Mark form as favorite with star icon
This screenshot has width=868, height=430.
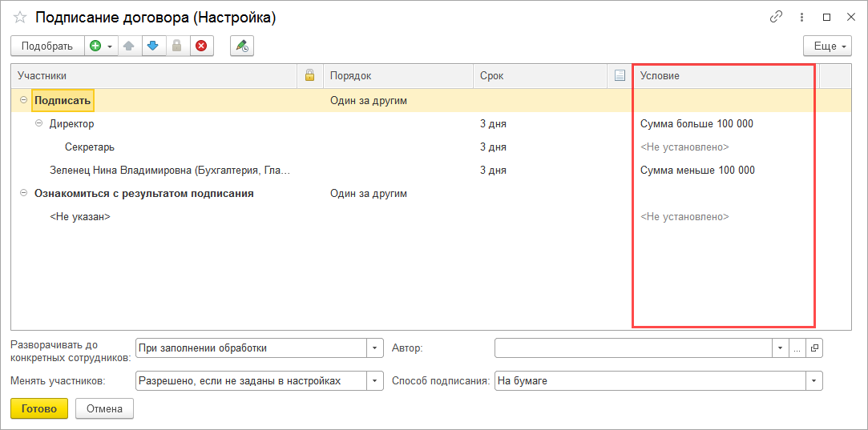click(20, 18)
